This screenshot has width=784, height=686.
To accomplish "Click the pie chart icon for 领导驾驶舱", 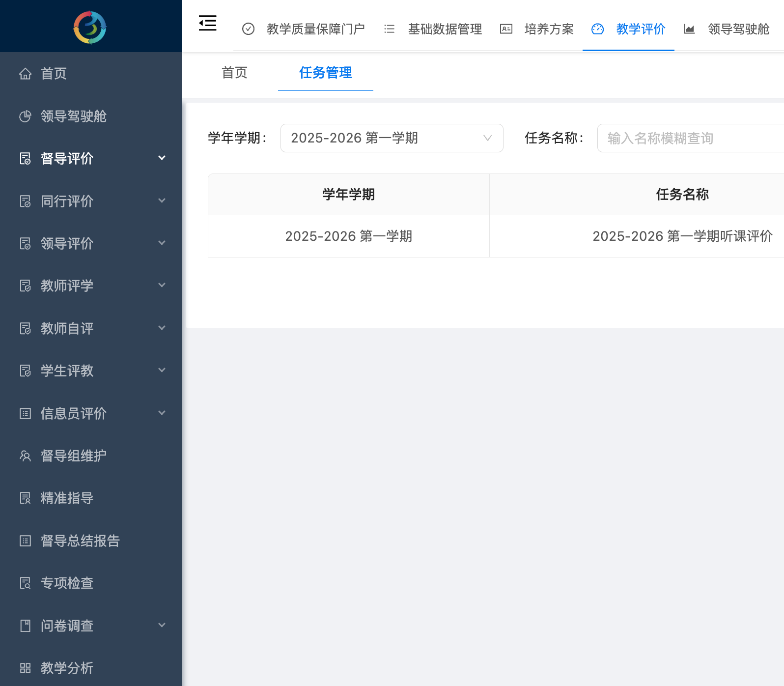I will tap(25, 116).
